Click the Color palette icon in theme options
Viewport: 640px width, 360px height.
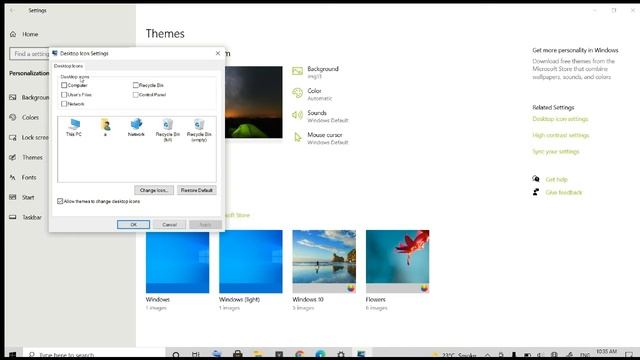(298, 93)
